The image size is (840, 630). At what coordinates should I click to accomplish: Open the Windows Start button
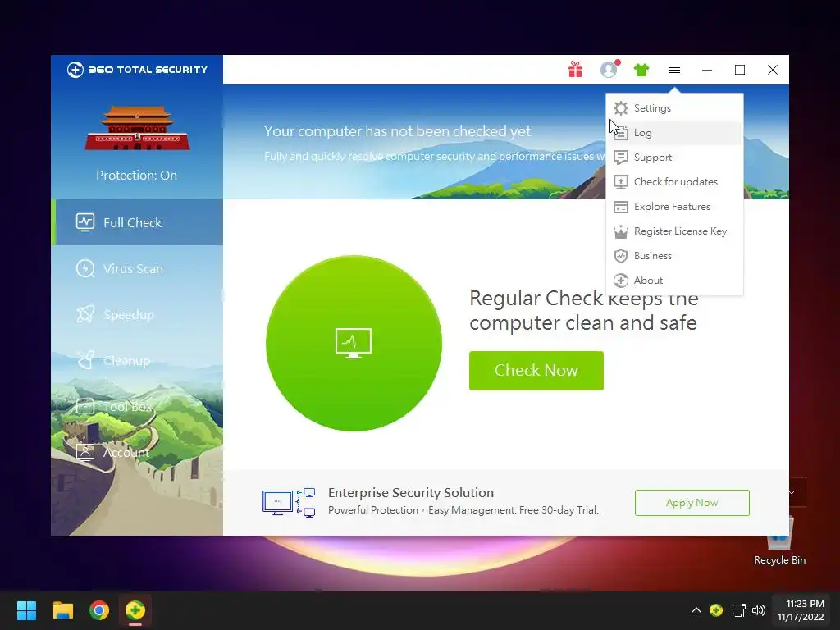click(x=26, y=610)
